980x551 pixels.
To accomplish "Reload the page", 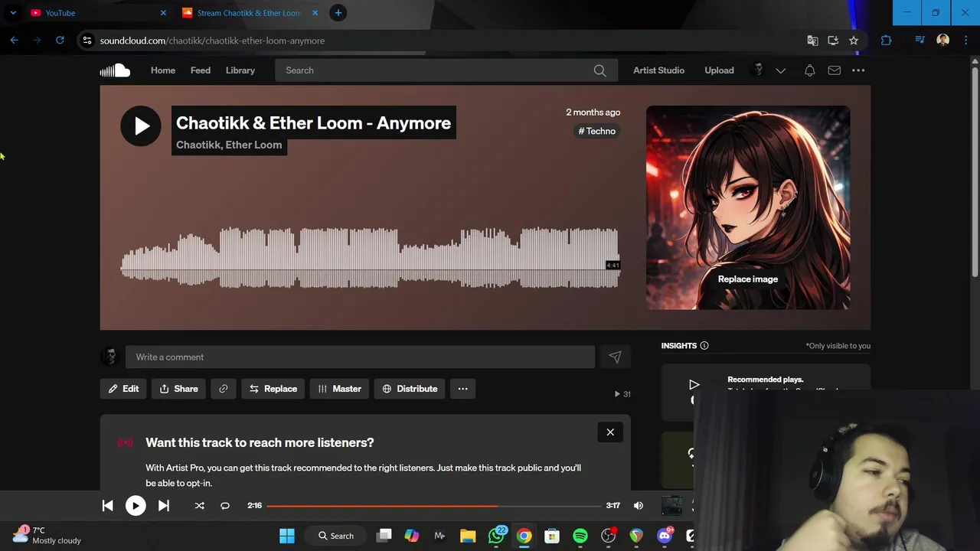I will [x=60, y=41].
